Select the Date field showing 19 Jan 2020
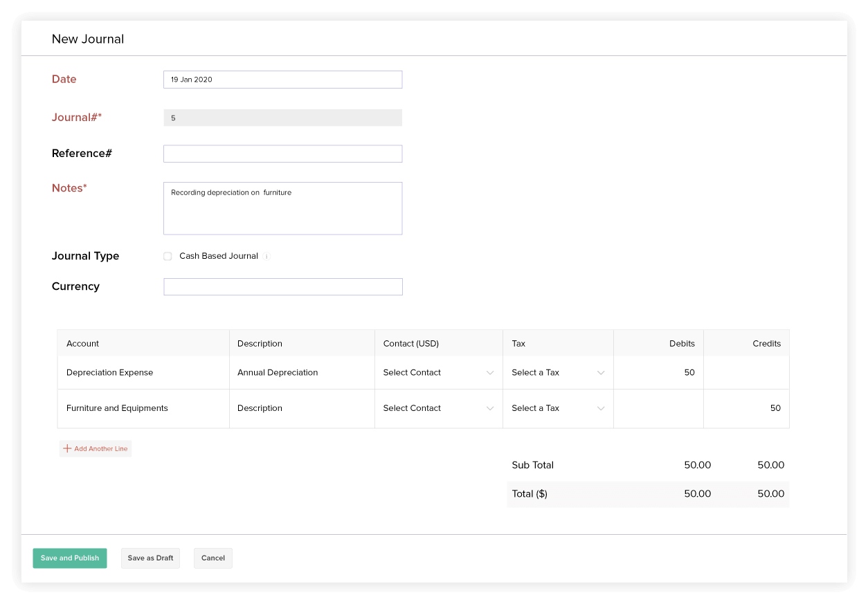The width and height of the screenshot is (868, 604). (282, 79)
